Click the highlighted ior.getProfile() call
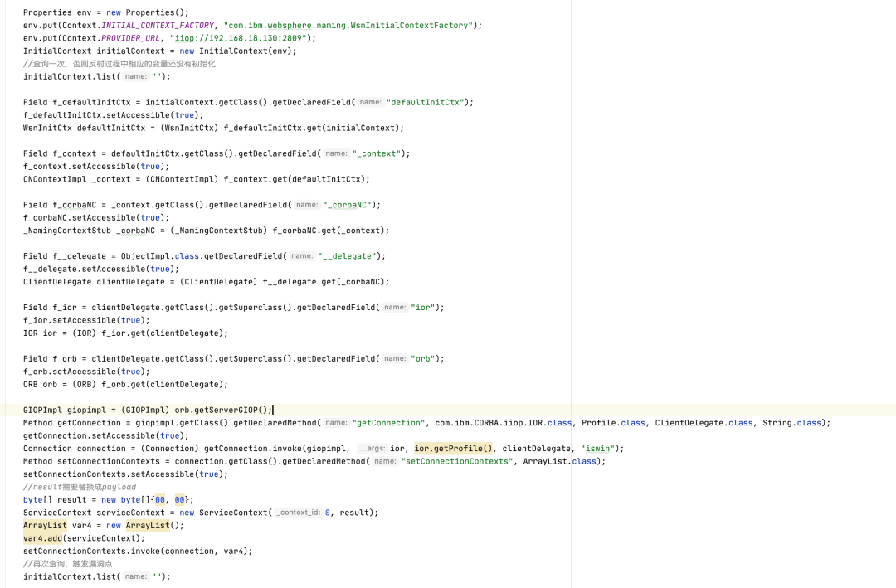 [453, 449]
